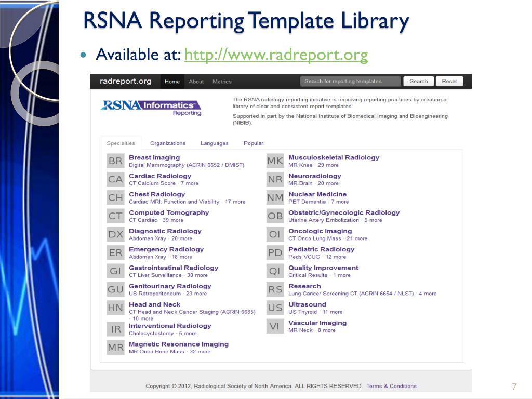Open the Metrics nav item
This screenshot has width=532, height=399.
pyautogui.click(x=222, y=82)
